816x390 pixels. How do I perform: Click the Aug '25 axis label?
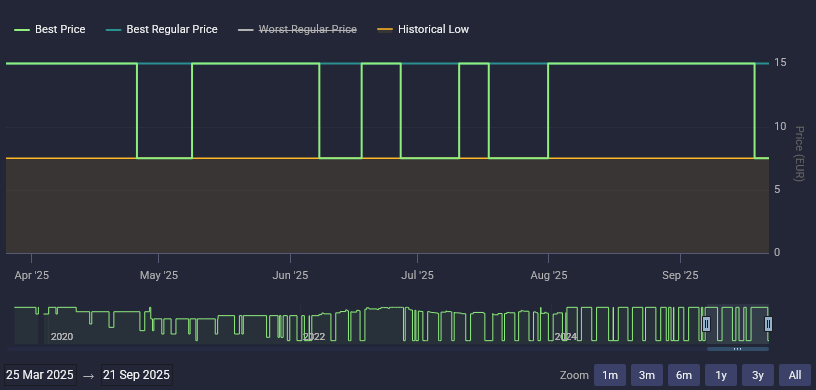coord(549,275)
